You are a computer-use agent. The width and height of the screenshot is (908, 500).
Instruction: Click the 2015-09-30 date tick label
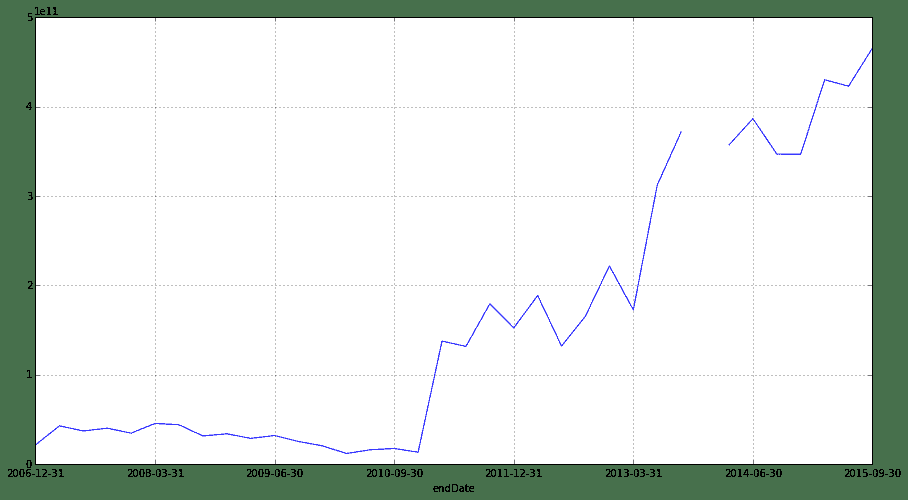click(x=871, y=474)
